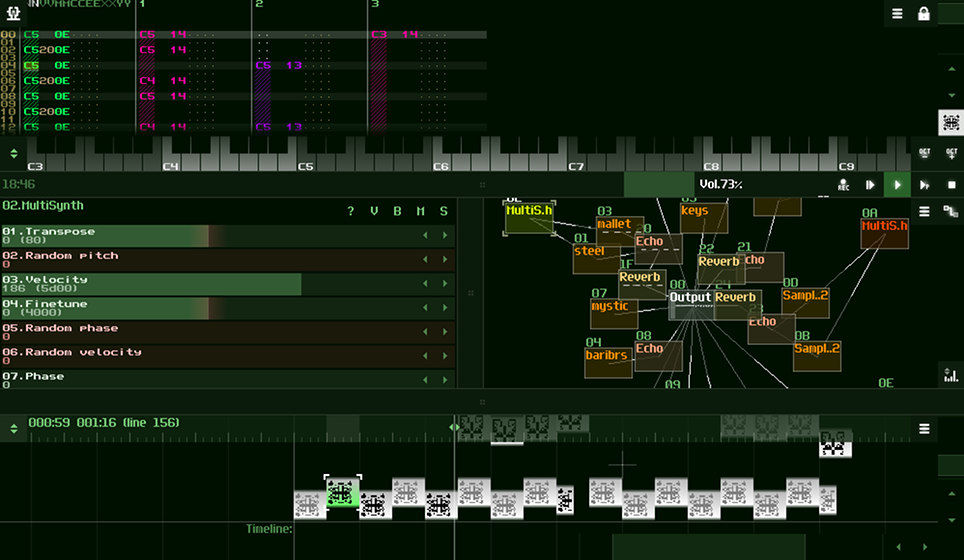Open the SunVox main menu icon
This screenshot has height=560, width=964.
[x=13, y=12]
